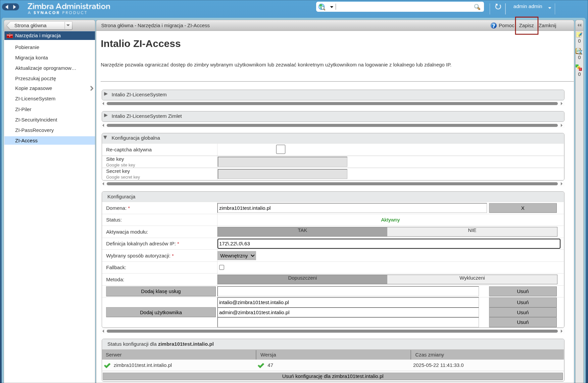This screenshot has width=588, height=383.
Task: Choose the Wykluczeni method
Action: pyautogui.click(x=472, y=279)
